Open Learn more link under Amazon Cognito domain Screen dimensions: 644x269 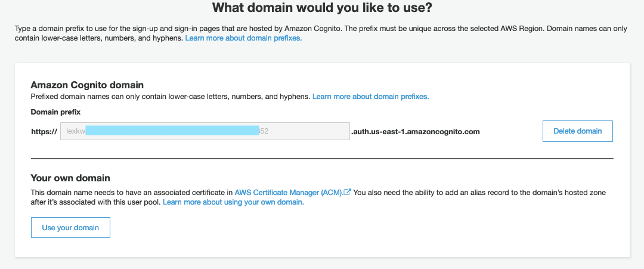pyautogui.click(x=370, y=97)
